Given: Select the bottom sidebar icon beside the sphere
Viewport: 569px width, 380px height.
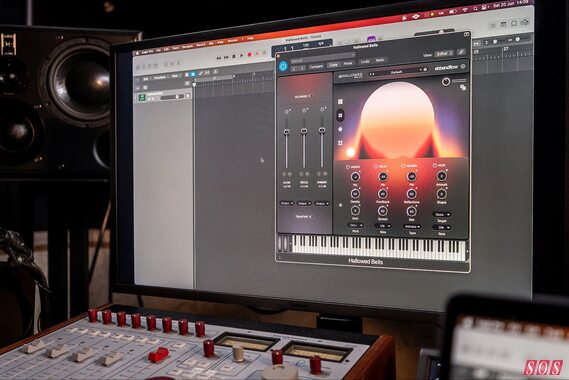Looking at the screenshot, I should [x=340, y=143].
